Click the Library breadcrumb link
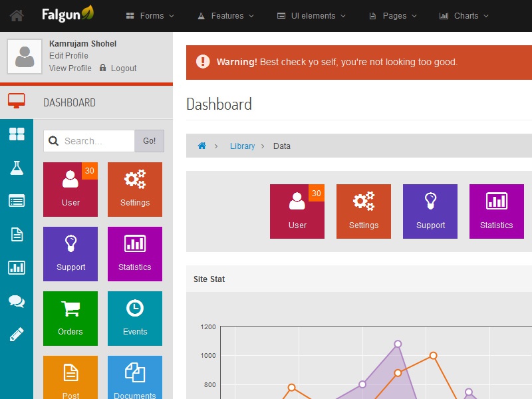Viewport: 532px width, 399px height. tap(242, 146)
